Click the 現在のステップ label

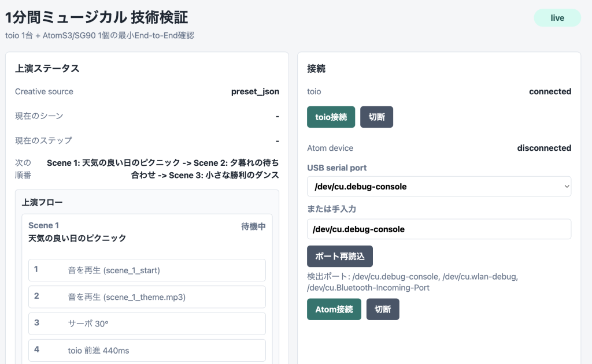tap(43, 140)
